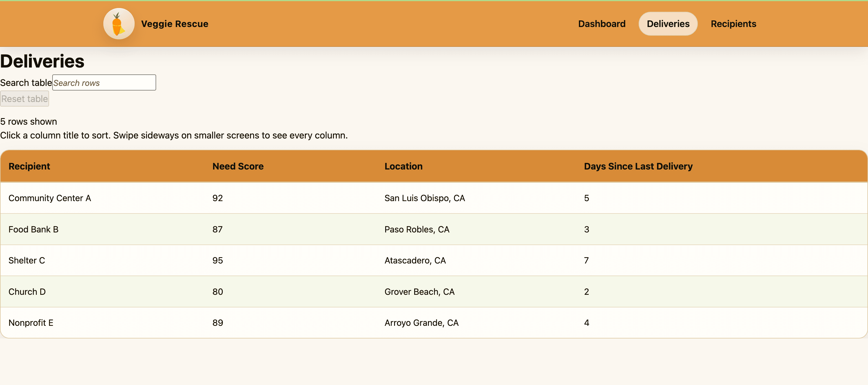Select the Shelter C cell
The width and height of the screenshot is (868, 385).
tap(27, 261)
